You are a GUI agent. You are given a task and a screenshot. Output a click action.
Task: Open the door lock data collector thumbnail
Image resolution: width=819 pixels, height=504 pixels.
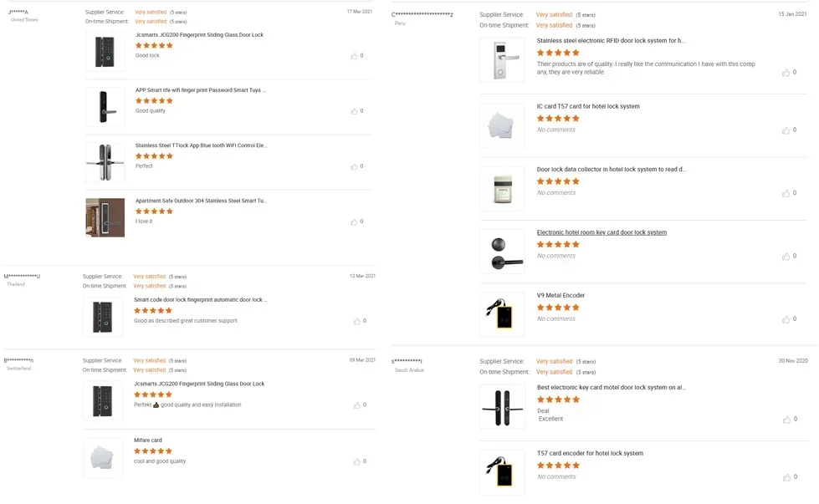coord(502,188)
